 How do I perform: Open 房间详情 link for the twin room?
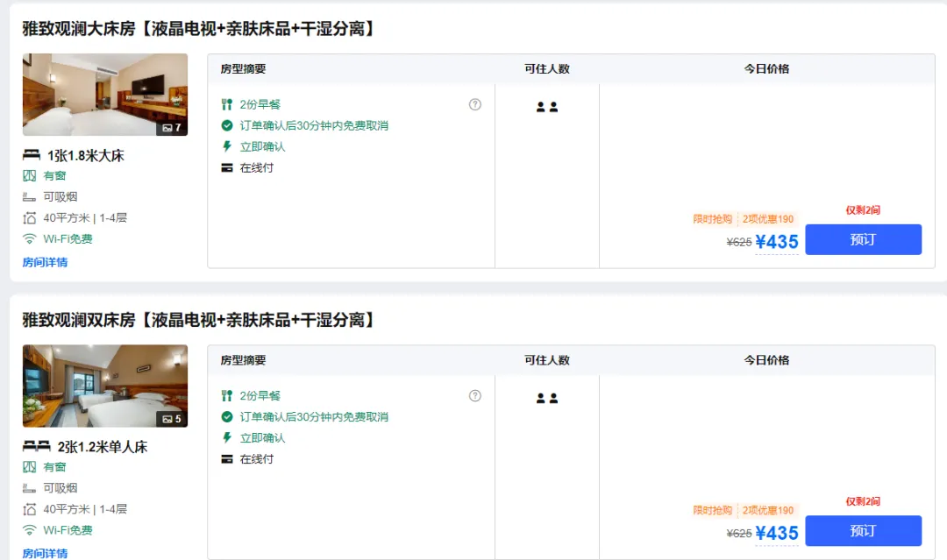[45, 553]
